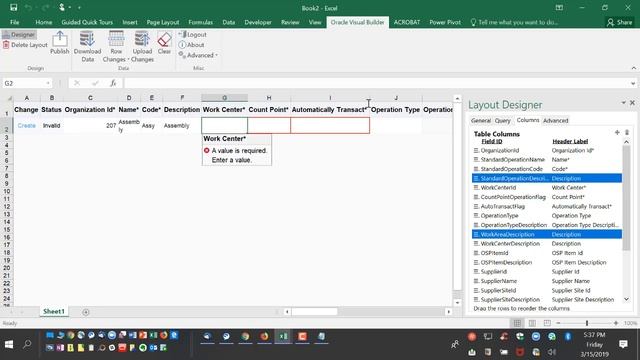Select the SupplierName row
The width and height of the screenshot is (640, 360).
click(547, 281)
